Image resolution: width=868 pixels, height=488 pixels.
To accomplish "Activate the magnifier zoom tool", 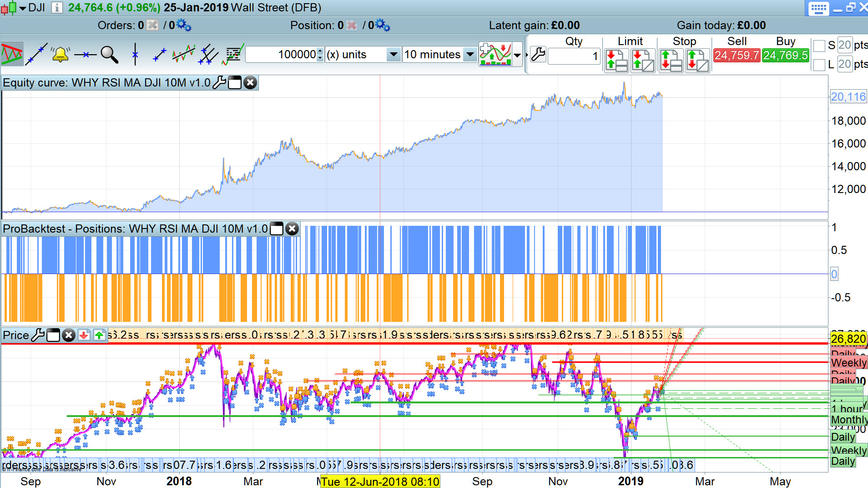I will (109, 55).
